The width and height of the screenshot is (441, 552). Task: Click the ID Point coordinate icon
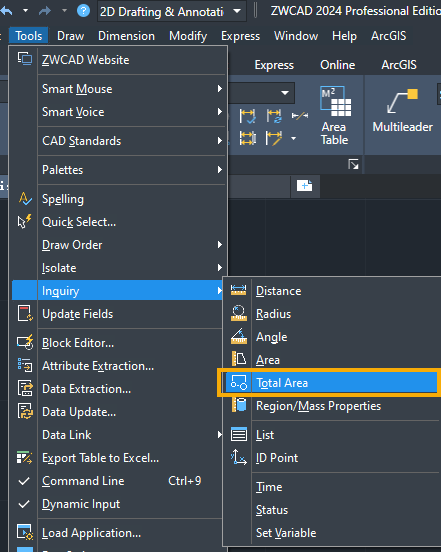click(239, 457)
